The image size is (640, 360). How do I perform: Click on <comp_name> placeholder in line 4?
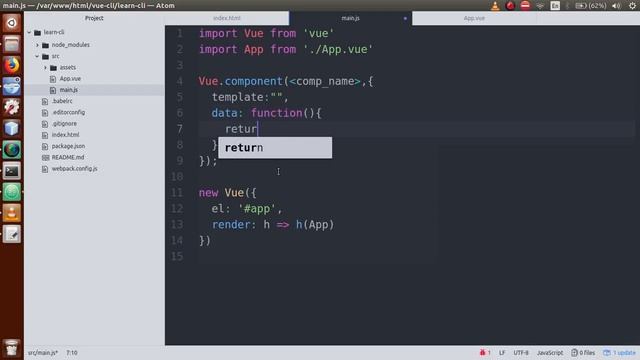325,81
